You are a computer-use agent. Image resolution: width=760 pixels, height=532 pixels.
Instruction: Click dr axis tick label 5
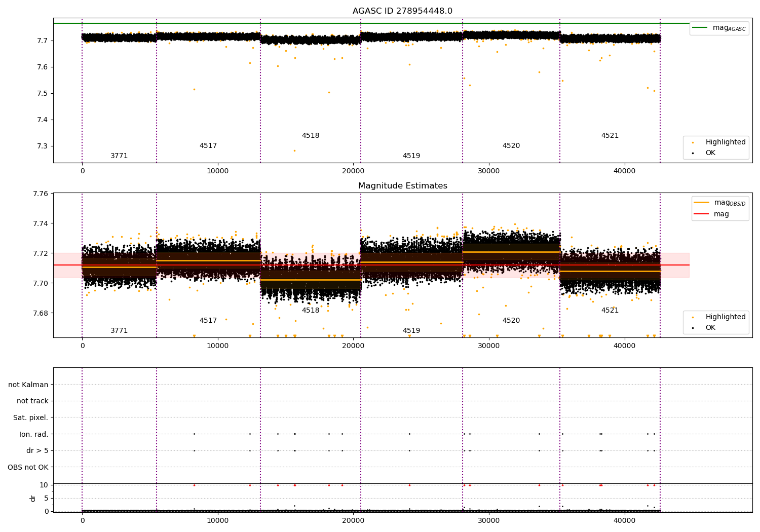46,498
